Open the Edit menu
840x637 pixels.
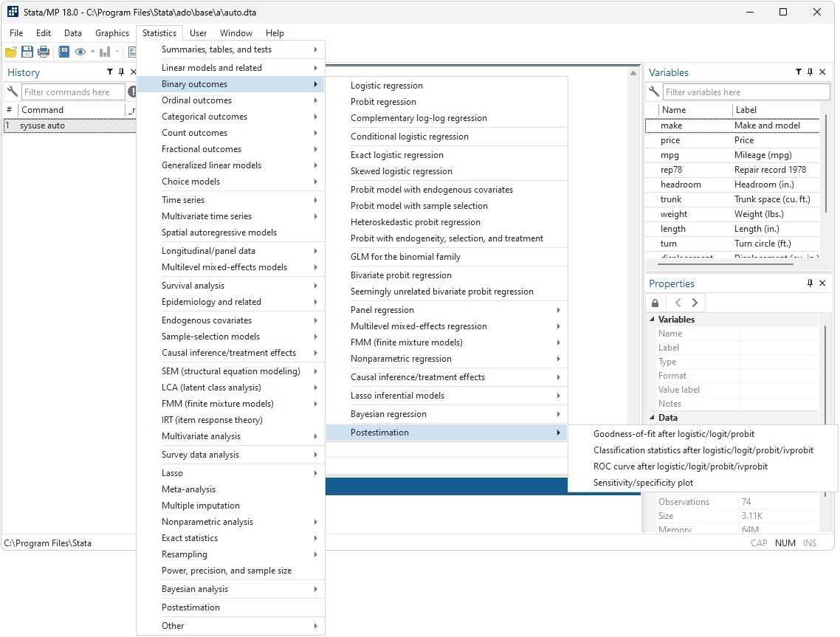point(44,32)
